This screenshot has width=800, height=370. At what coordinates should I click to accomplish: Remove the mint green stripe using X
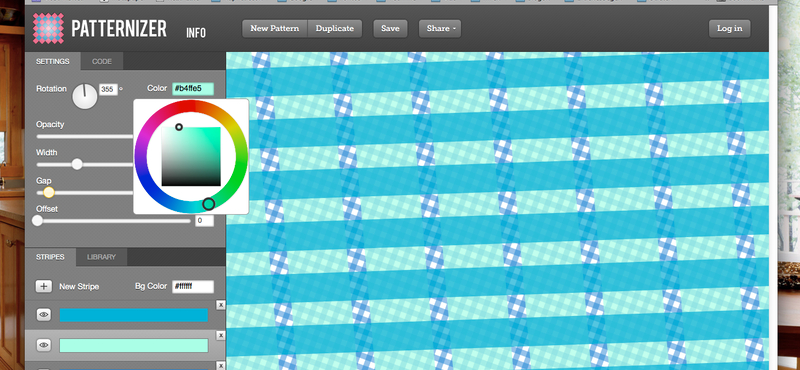coord(220,335)
